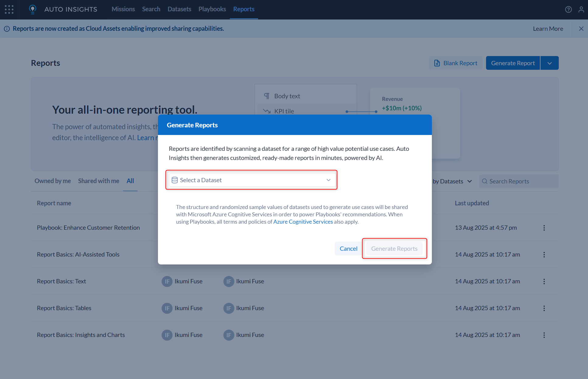Click the Body text paragraph icon
This screenshot has height=379, width=588.
pos(267,96)
